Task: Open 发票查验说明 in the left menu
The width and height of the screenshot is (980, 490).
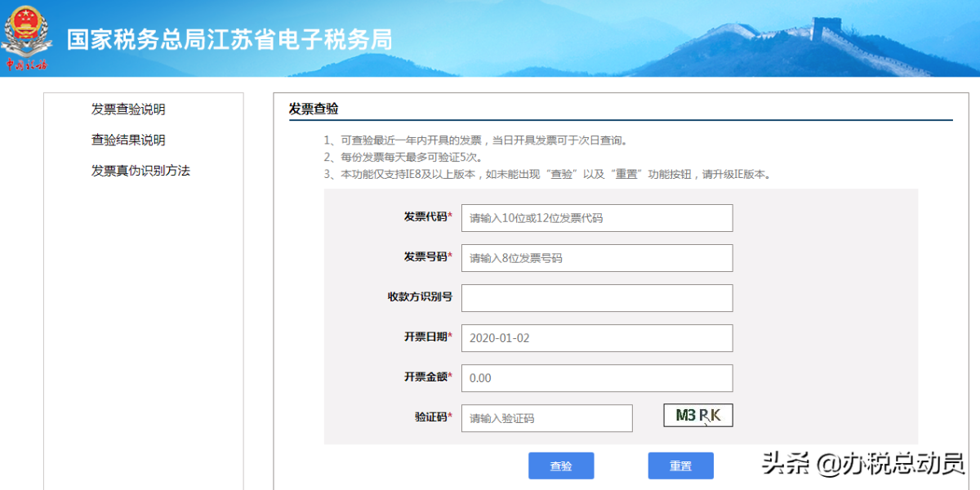Action: 128,109
